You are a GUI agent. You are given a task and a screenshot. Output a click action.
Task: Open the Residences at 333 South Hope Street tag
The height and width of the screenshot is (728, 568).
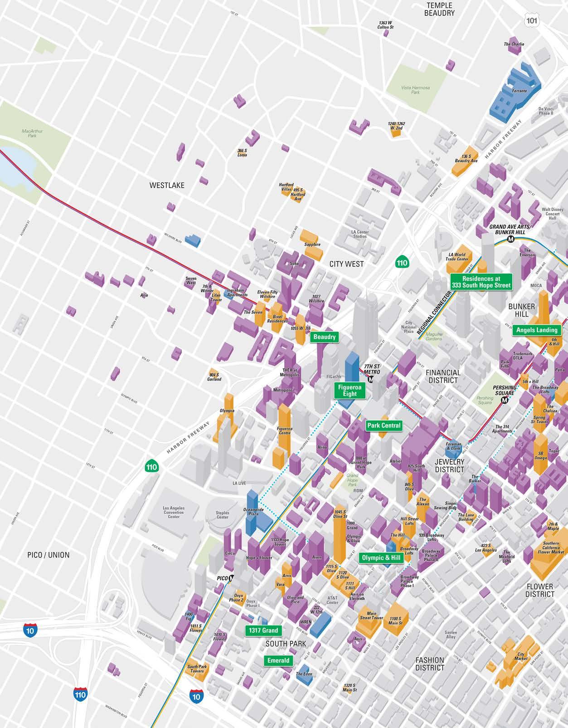pos(481,282)
